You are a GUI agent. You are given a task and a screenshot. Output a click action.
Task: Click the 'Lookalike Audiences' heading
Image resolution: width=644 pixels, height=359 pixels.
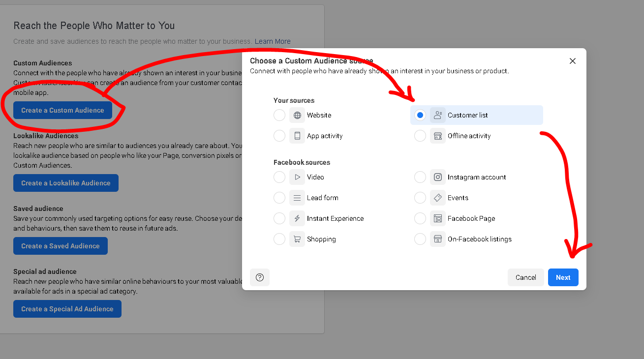[46, 136]
